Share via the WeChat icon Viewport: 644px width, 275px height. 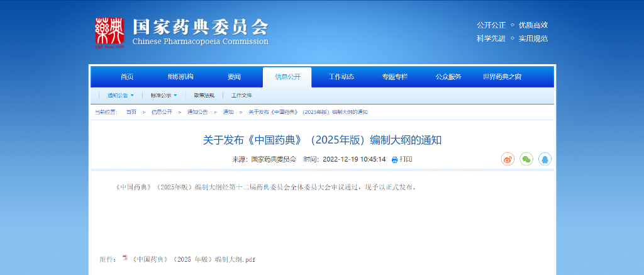tap(526, 159)
